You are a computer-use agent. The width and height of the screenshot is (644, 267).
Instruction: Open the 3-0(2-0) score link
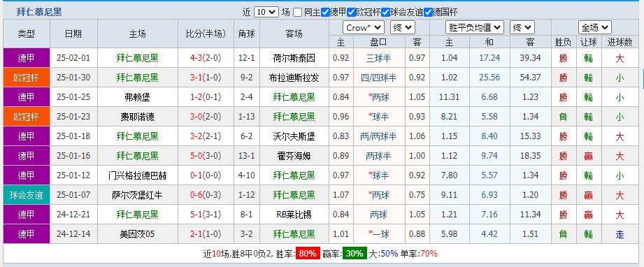tap(206, 117)
